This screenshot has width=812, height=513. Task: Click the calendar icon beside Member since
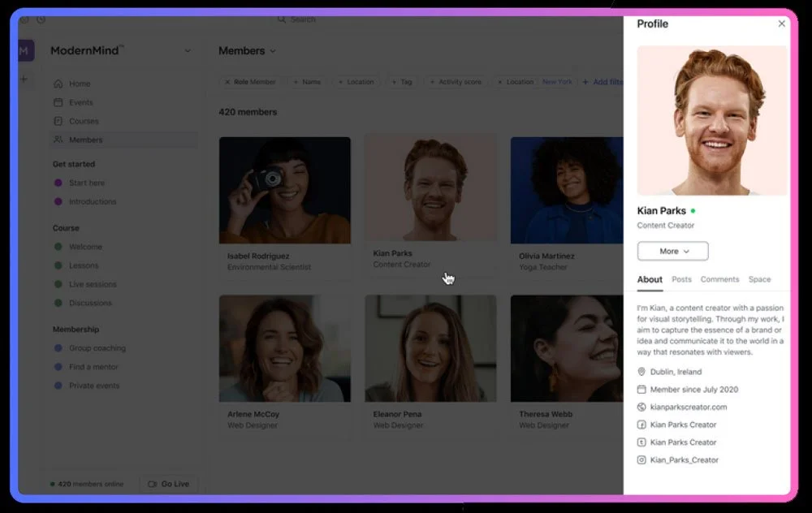pos(641,390)
